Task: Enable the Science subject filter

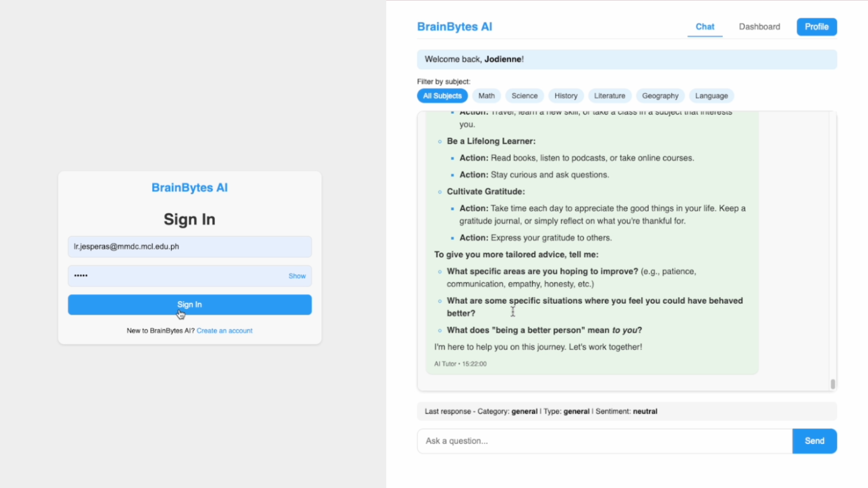Action: [524, 96]
